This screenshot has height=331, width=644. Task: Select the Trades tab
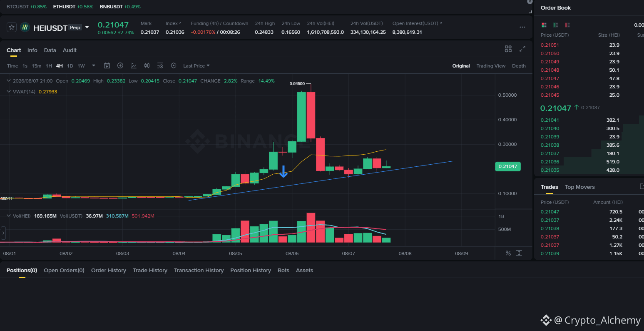pyautogui.click(x=550, y=187)
